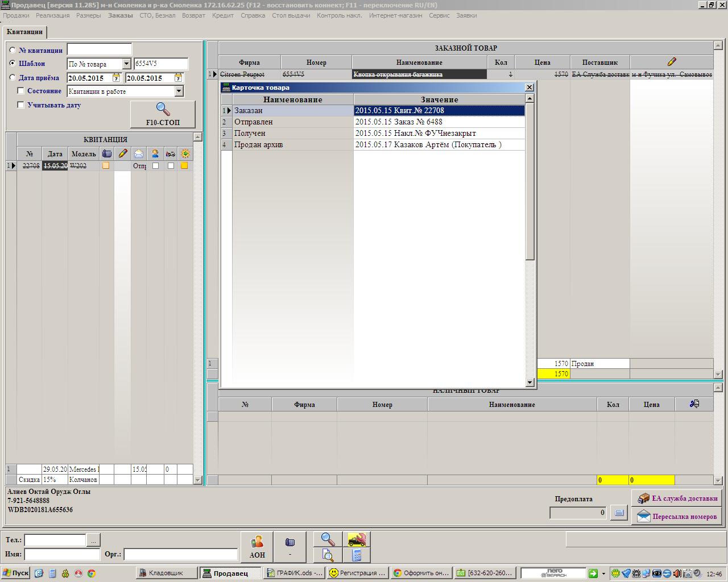Click the template value field containing 6554V5

(160, 64)
